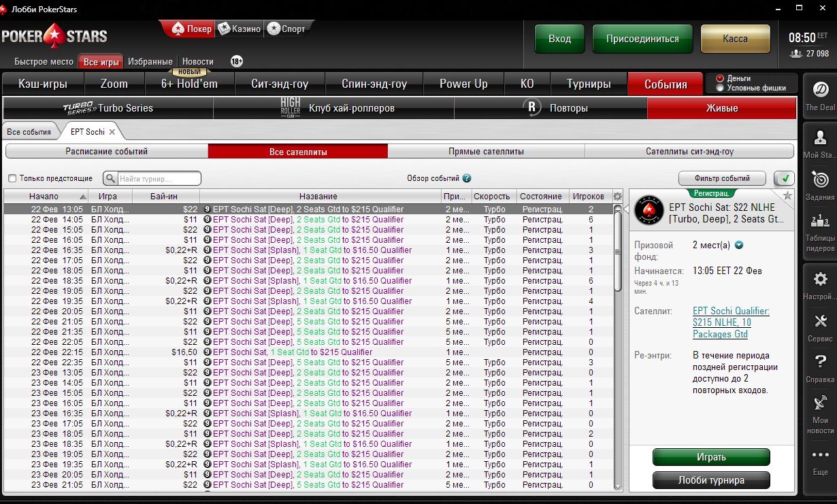
Task: Switch to Прямые сателлиты tab
Action: tap(486, 152)
